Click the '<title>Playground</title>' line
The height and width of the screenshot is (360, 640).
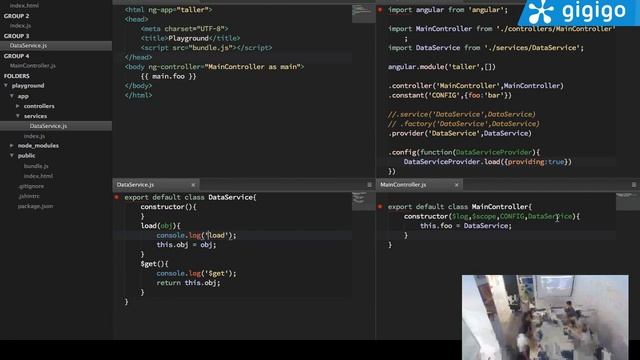pos(190,38)
